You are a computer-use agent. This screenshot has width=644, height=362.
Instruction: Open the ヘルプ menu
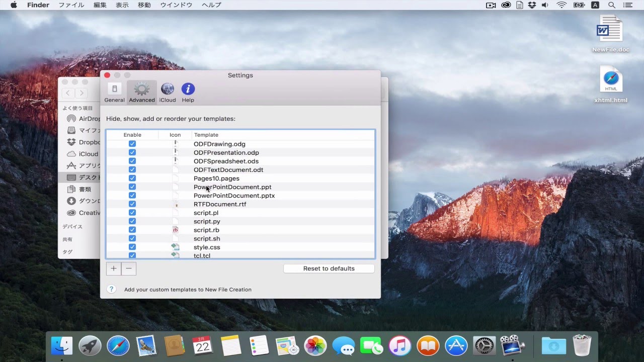[x=211, y=5]
